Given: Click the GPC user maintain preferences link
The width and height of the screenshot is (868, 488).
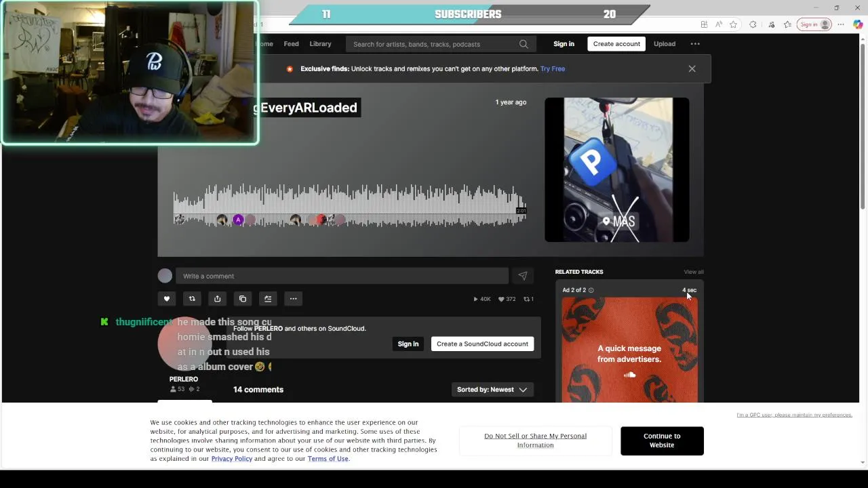Looking at the screenshot, I should (x=794, y=415).
